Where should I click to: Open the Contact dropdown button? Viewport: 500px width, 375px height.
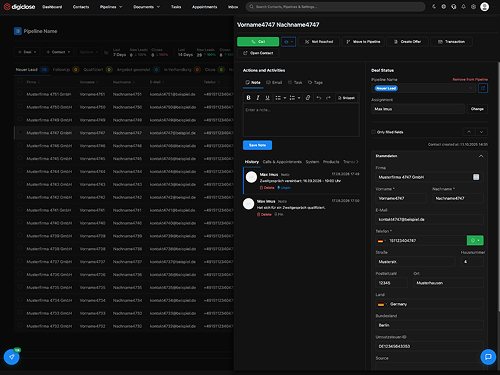pyautogui.click(x=58, y=52)
